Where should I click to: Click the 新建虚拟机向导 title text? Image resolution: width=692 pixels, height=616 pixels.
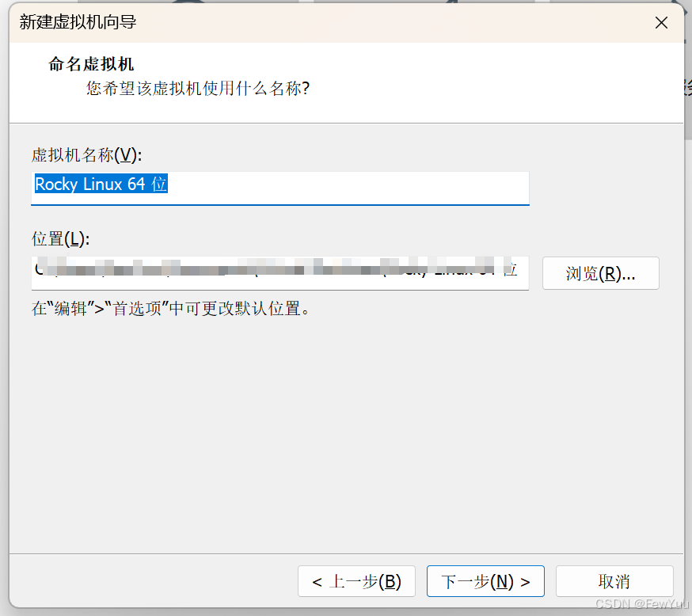click(78, 21)
